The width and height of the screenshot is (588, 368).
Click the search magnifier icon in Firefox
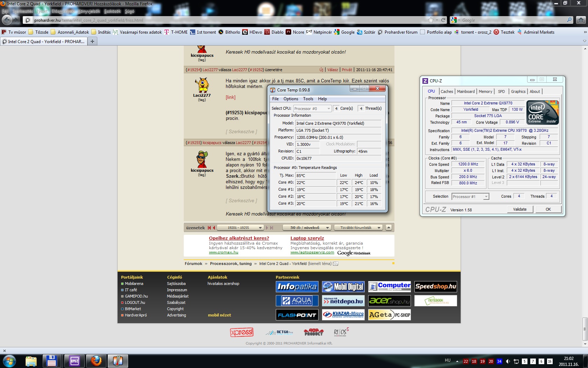tap(569, 20)
